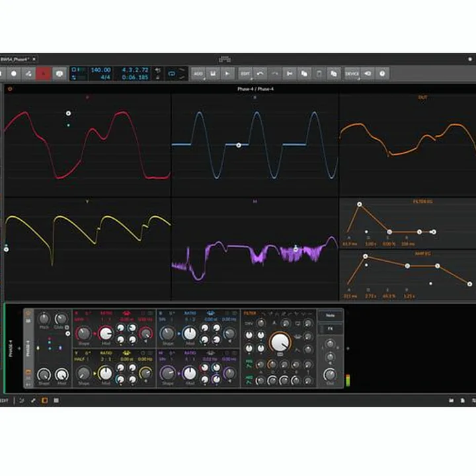Click the white handle above red waveform
Image resolution: width=476 pixels, height=476 pixels.
[68, 113]
